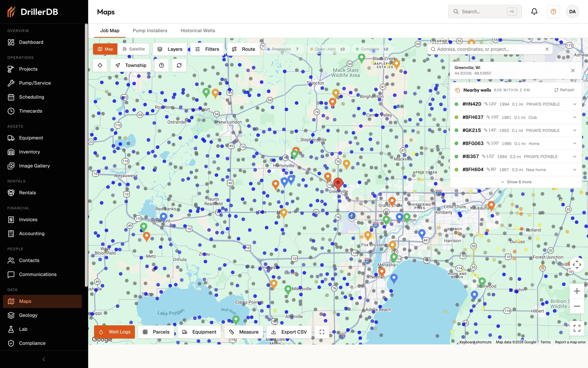Click the DrillerDB logo

pyautogui.click(x=33, y=12)
